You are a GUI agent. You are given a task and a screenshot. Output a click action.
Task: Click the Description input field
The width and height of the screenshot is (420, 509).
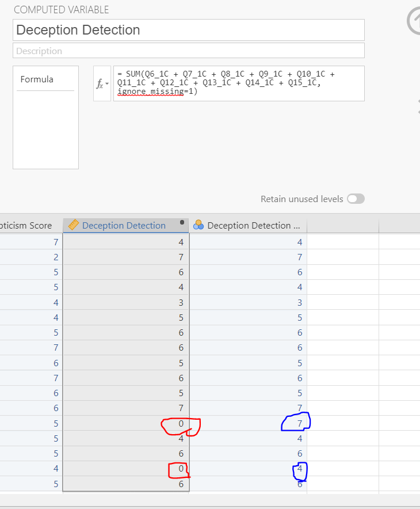pyautogui.click(x=189, y=51)
